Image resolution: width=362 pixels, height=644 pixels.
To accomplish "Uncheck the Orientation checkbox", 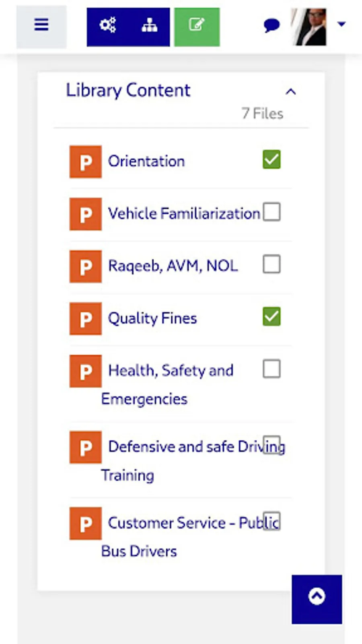I will point(271,160).
